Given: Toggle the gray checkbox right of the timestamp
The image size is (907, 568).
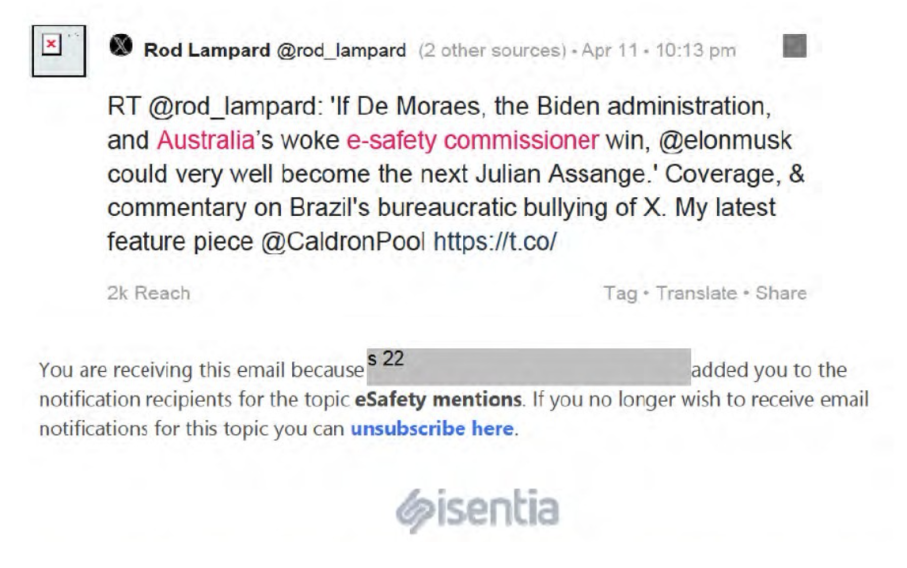Looking at the screenshot, I should pos(794,45).
